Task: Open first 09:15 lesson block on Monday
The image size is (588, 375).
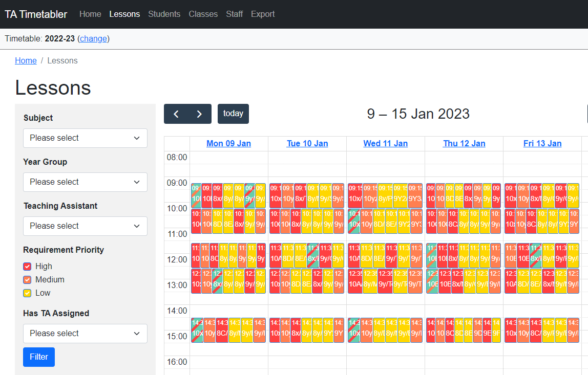Action: [196, 195]
